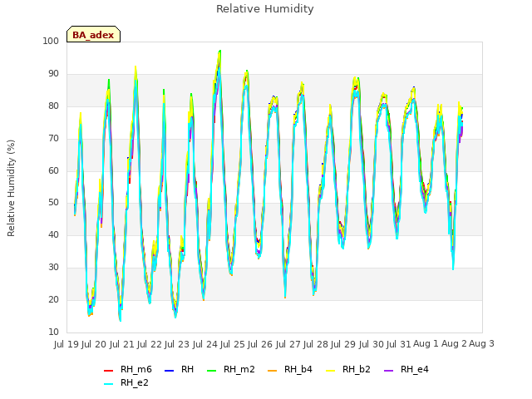532x399 pixels.
Task: Select the RH_b2 legend label
Action: (357, 369)
